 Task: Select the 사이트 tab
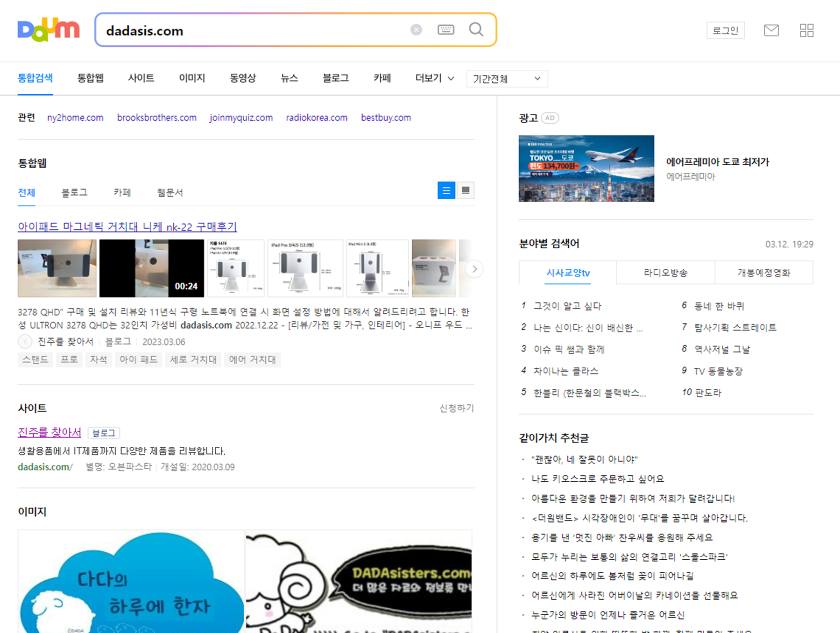click(141, 78)
